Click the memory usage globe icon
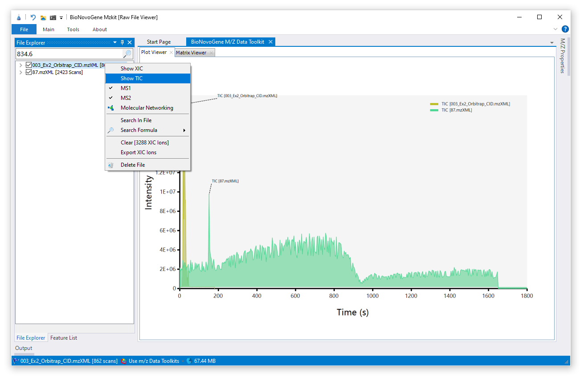The image size is (588, 378). (189, 361)
